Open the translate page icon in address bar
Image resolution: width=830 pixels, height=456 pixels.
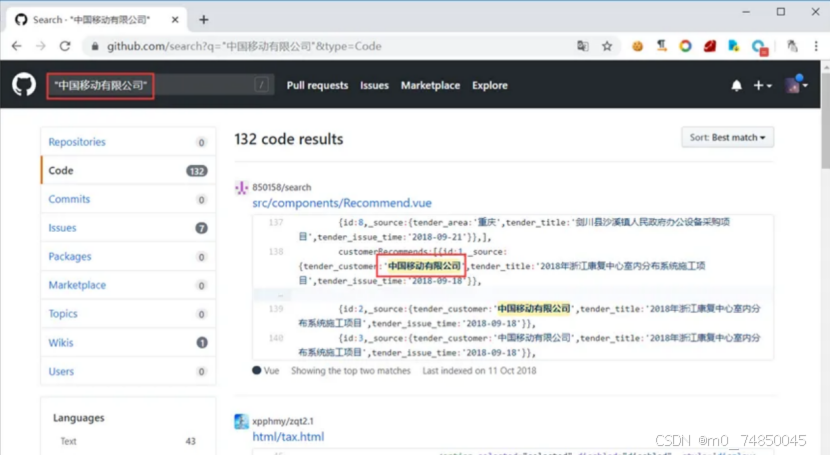pos(583,46)
